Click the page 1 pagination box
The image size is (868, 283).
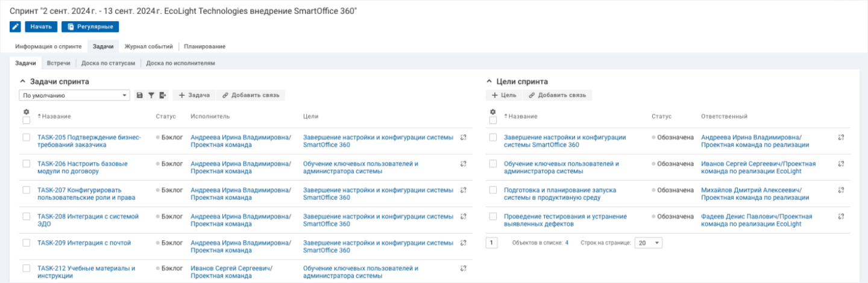pyautogui.click(x=492, y=243)
